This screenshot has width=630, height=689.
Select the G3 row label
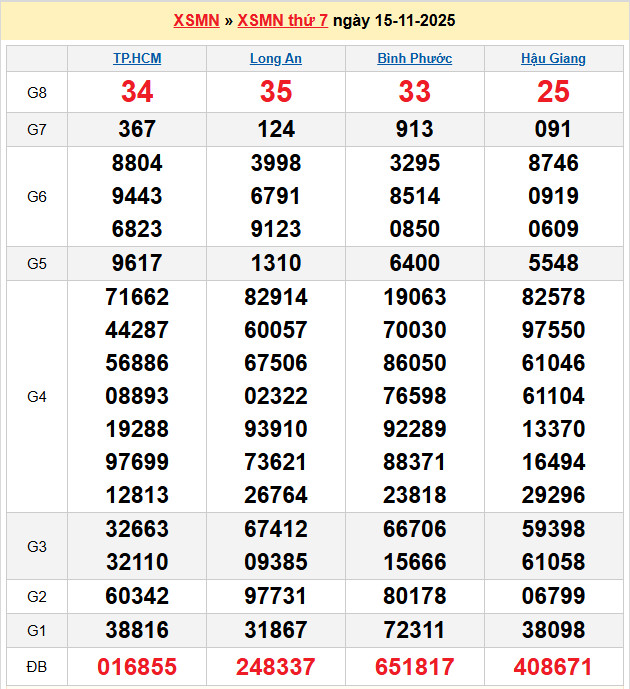[37, 546]
